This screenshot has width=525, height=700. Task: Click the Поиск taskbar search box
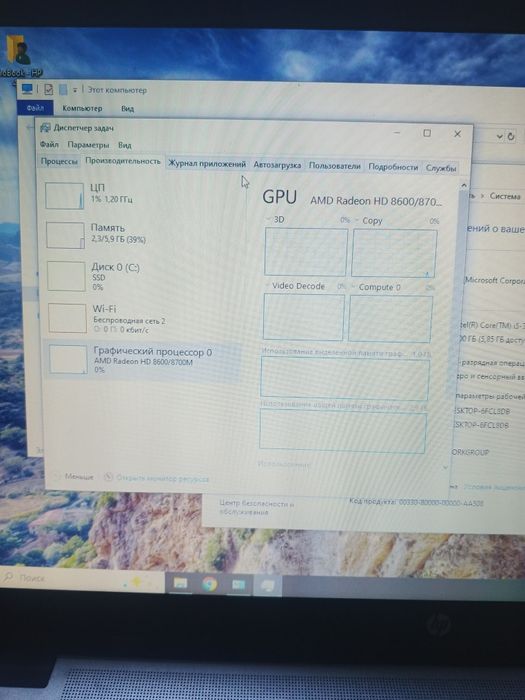click(83, 579)
